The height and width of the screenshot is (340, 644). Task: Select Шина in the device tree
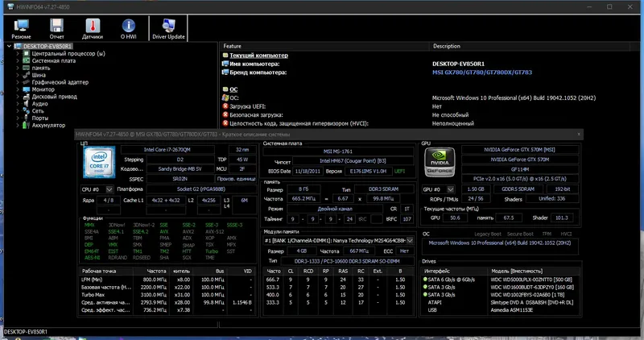coord(39,75)
